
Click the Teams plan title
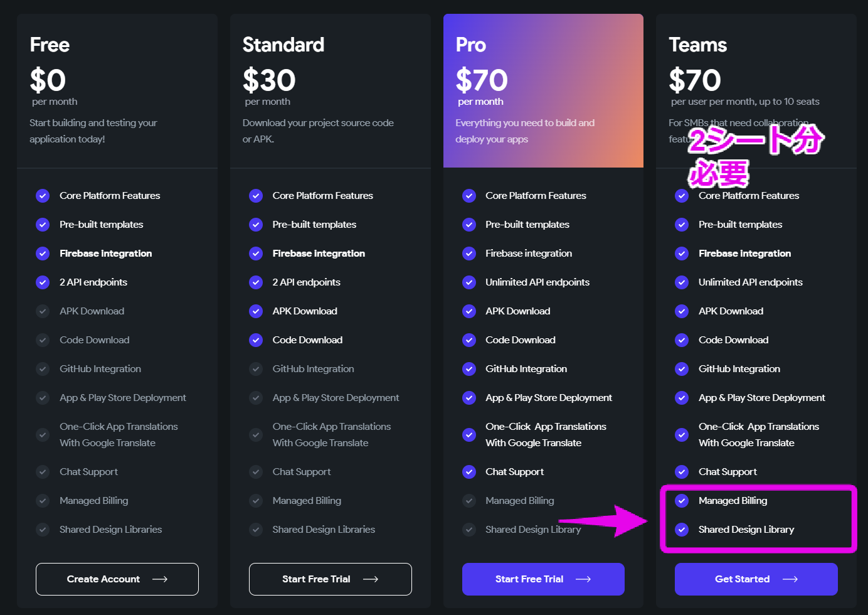pyautogui.click(x=697, y=45)
